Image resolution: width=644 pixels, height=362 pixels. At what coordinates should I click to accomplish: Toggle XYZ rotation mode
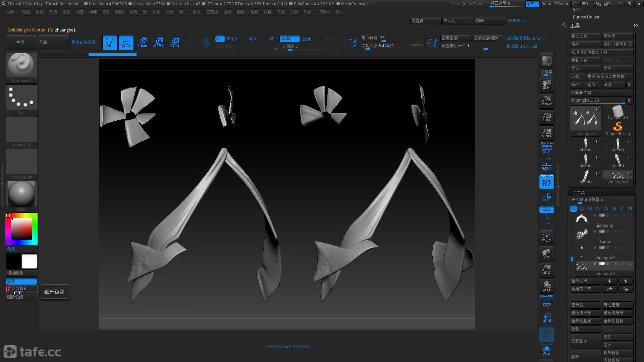[x=546, y=210]
